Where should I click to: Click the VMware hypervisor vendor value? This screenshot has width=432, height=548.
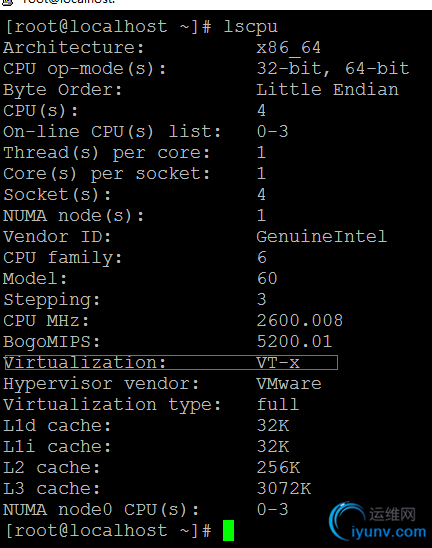(289, 383)
